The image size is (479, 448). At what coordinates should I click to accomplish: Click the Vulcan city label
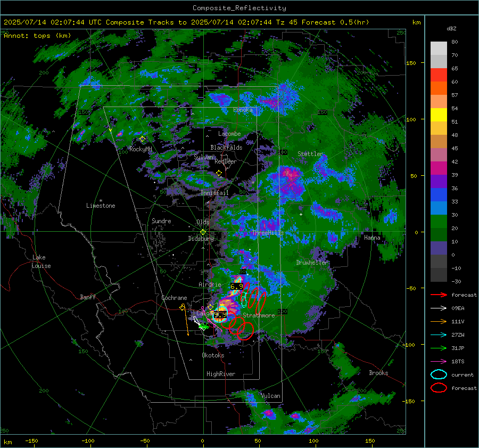271,396
